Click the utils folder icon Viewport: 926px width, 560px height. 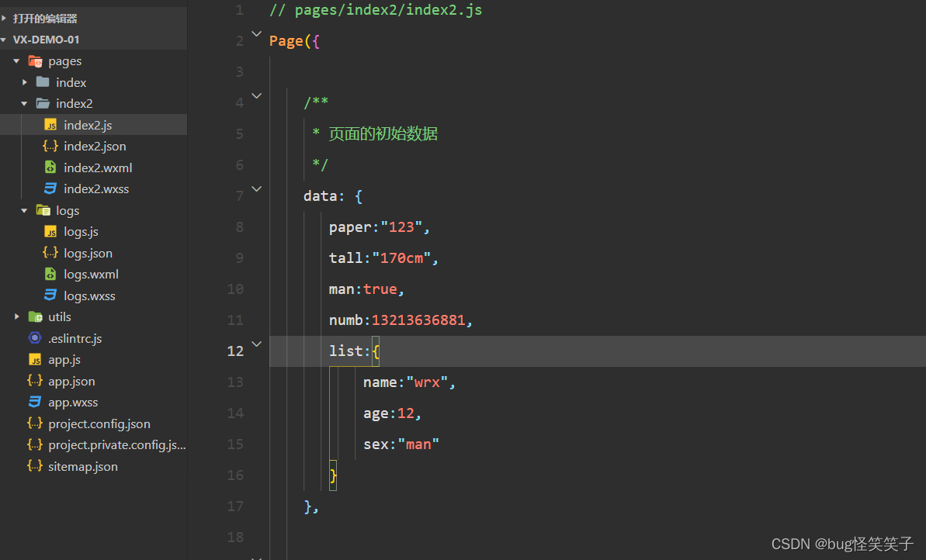(36, 317)
